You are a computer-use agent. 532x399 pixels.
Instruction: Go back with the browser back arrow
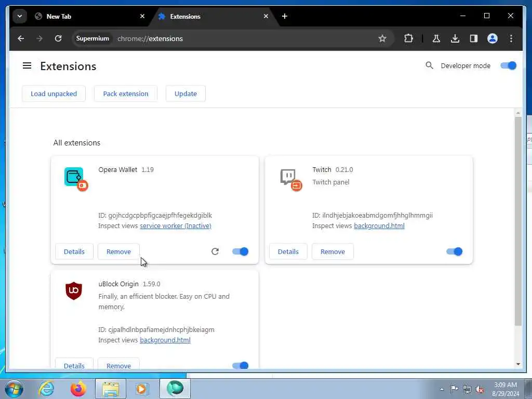click(21, 38)
